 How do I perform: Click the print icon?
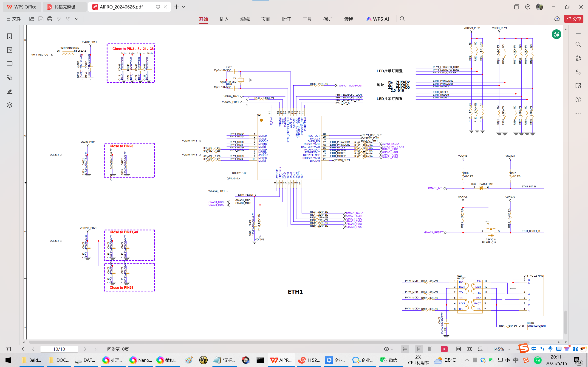(50, 19)
